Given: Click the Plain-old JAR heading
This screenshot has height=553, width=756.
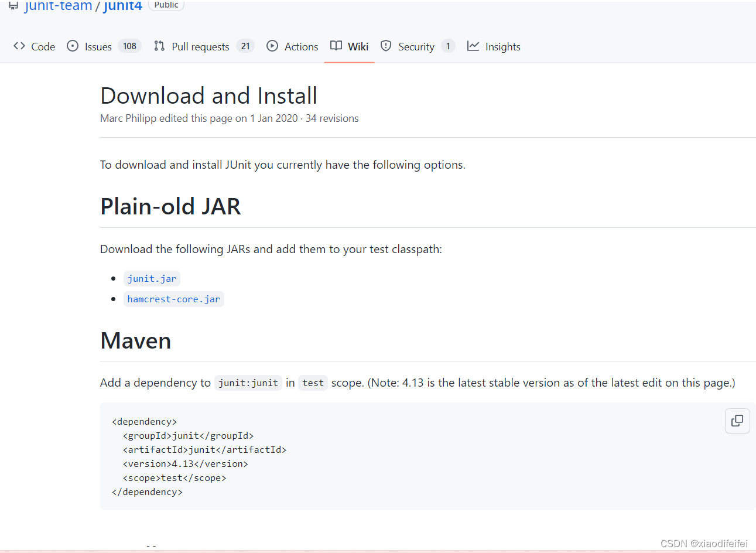Looking at the screenshot, I should pyautogui.click(x=170, y=206).
